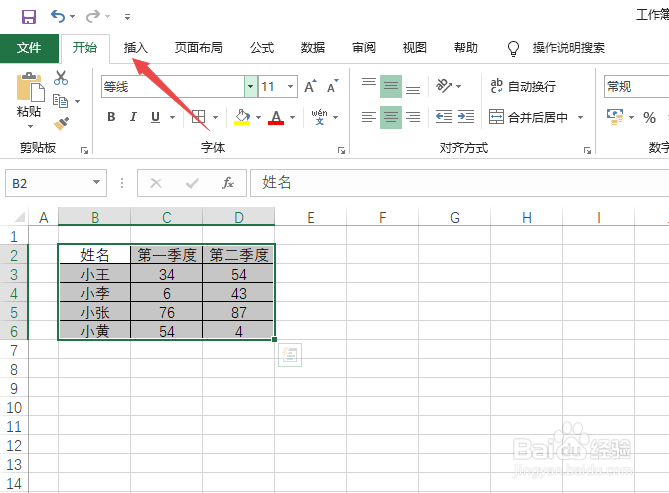Align text to the right

point(413,117)
